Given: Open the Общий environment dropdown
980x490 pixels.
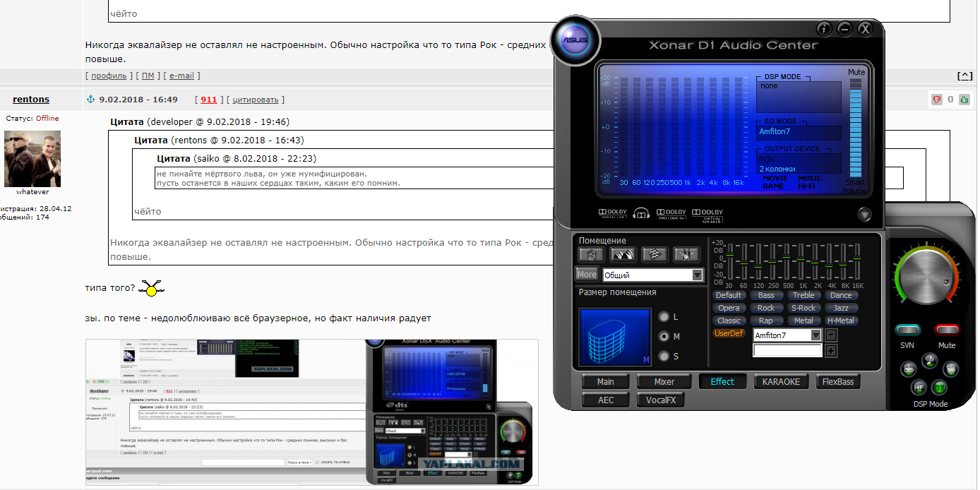Looking at the screenshot, I should click(653, 275).
